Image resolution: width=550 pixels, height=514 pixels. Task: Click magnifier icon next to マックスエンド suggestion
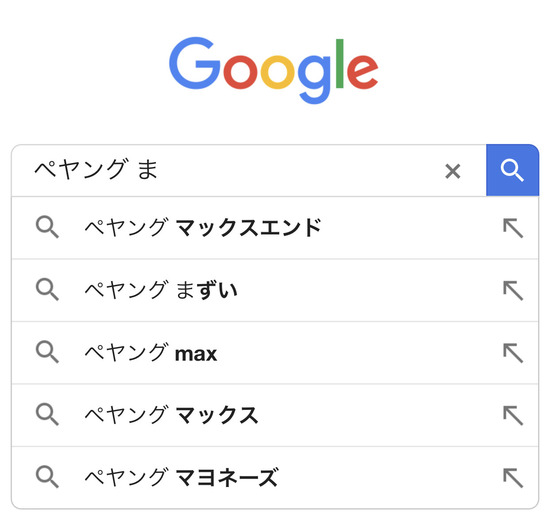point(47,227)
